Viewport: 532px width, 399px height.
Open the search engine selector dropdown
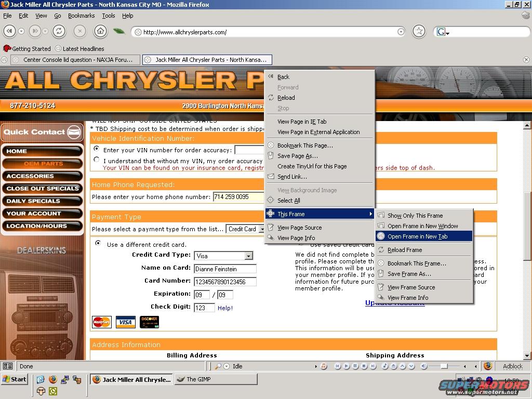(443, 32)
